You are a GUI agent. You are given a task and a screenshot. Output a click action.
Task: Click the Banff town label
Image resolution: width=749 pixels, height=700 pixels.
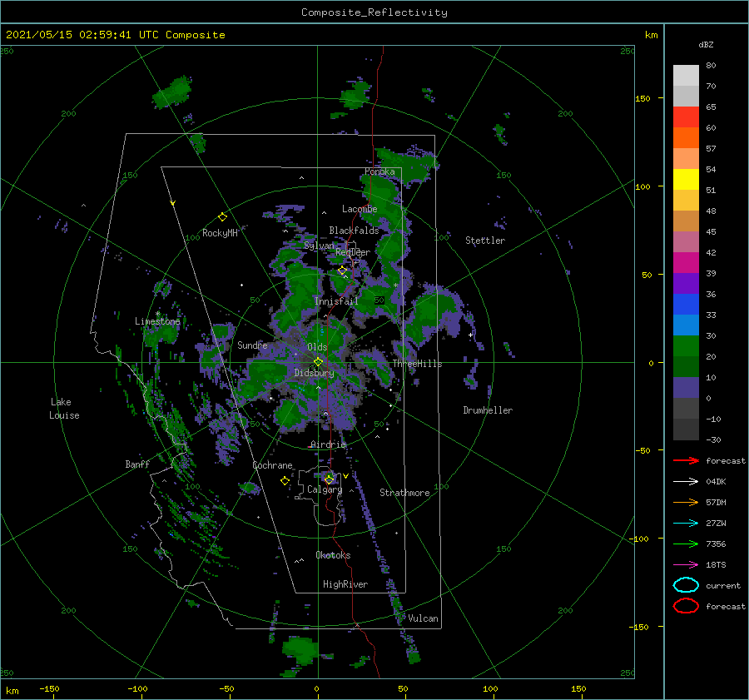click(x=137, y=464)
